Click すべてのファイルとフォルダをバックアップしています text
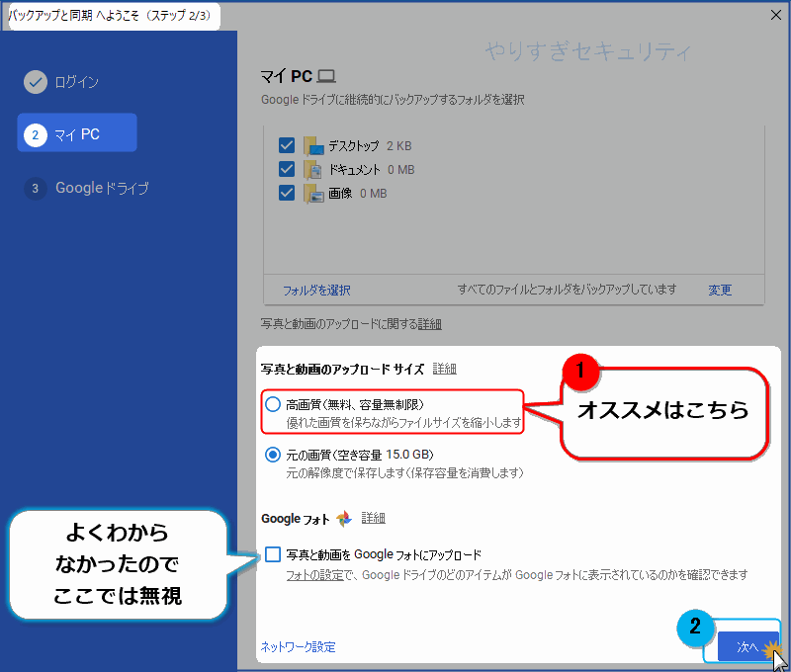The width and height of the screenshot is (791, 672). pyautogui.click(x=567, y=290)
